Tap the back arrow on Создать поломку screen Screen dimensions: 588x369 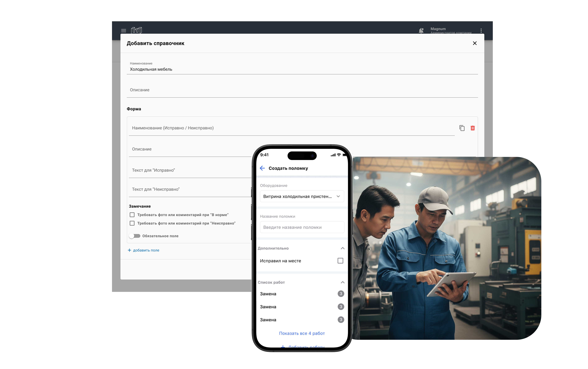[262, 168]
